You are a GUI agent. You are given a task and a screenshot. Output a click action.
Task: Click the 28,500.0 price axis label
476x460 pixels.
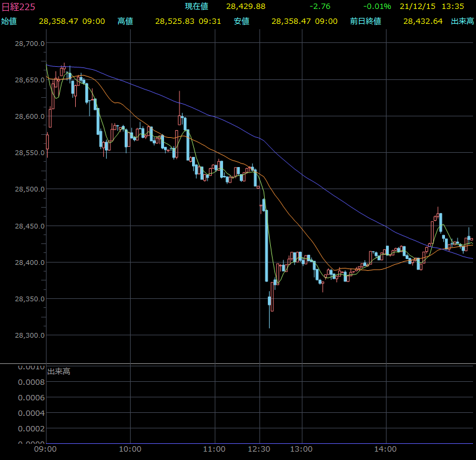click(30, 189)
